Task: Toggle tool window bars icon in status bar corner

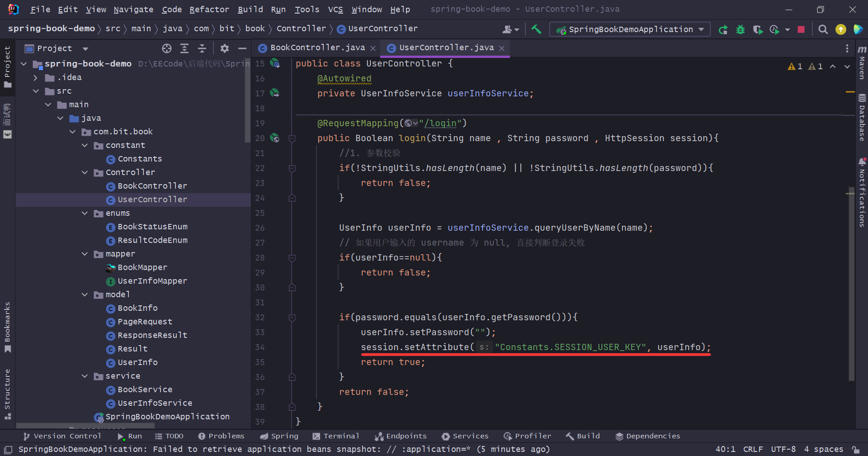Action: coord(7,449)
